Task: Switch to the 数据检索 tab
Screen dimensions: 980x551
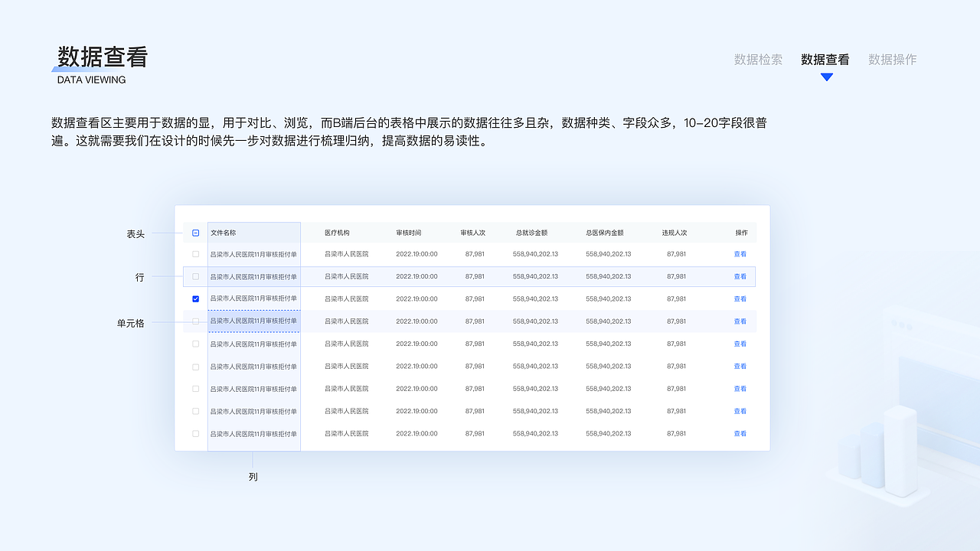Action: [x=758, y=60]
